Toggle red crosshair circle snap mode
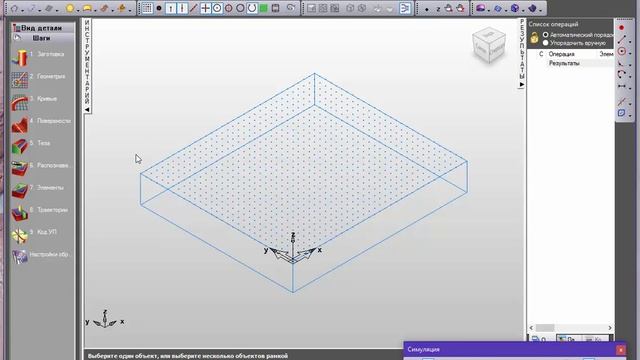Viewport: 640px width, 360px height. (x=229, y=8)
